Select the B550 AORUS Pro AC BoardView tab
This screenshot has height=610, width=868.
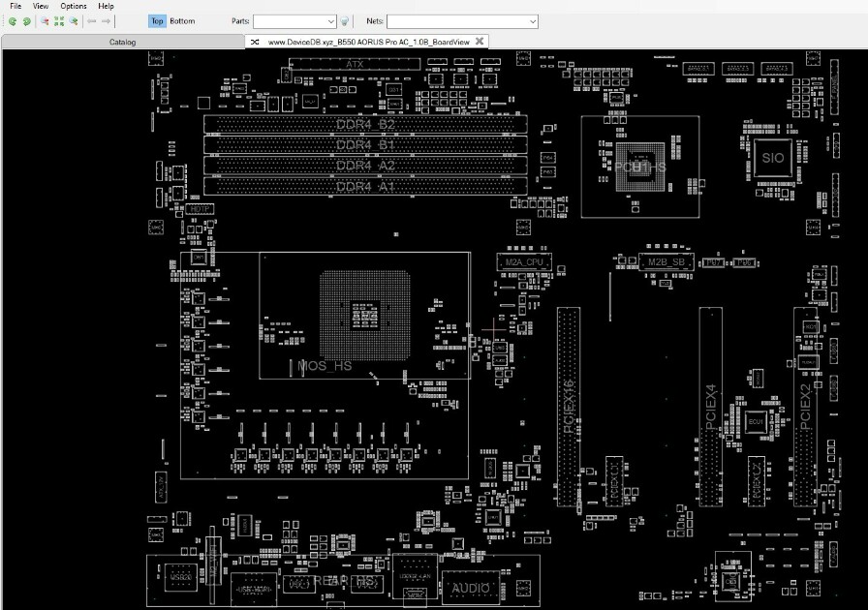click(x=368, y=42)
